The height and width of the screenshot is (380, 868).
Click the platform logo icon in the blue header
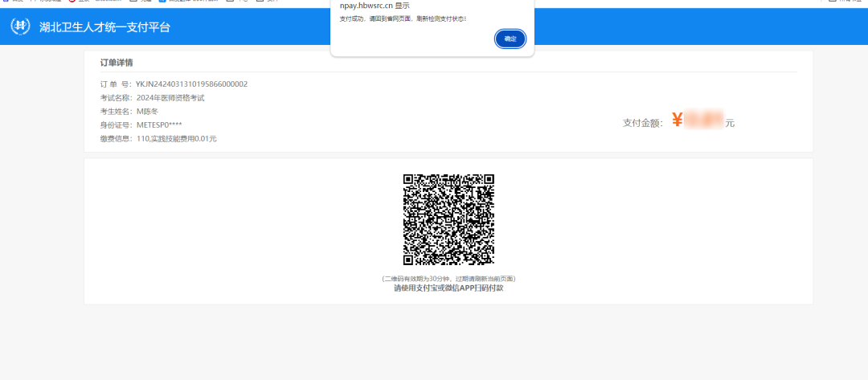click(20, 27)
